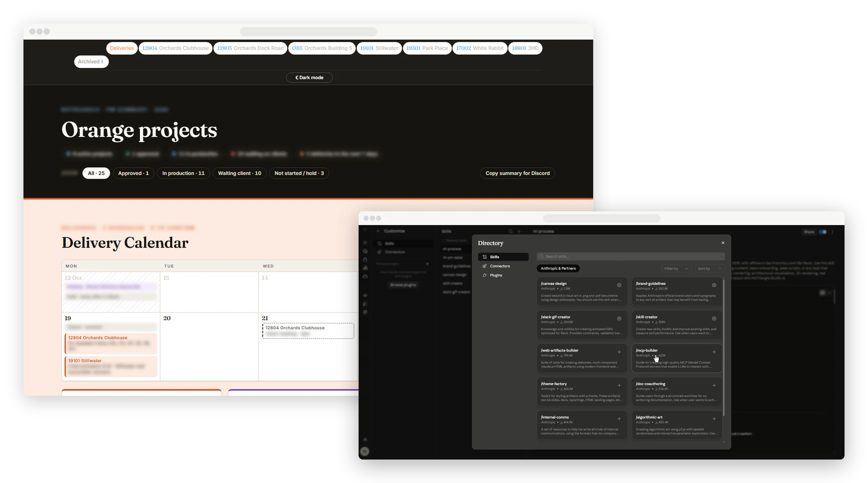This screenshot has height=483, width=868.
Task: Select Plugins in the Directory sidebar
Action: 503,275
